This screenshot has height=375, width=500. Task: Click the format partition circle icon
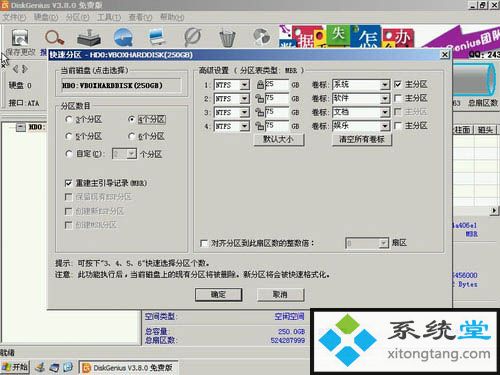point(193,37)
